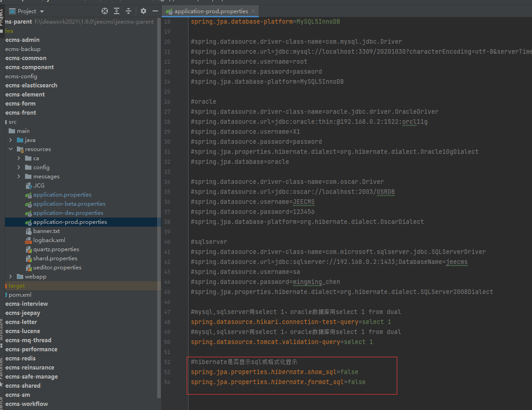Expand the config folder
This screenshot has height=410, width=532.
tap(19, 167)
